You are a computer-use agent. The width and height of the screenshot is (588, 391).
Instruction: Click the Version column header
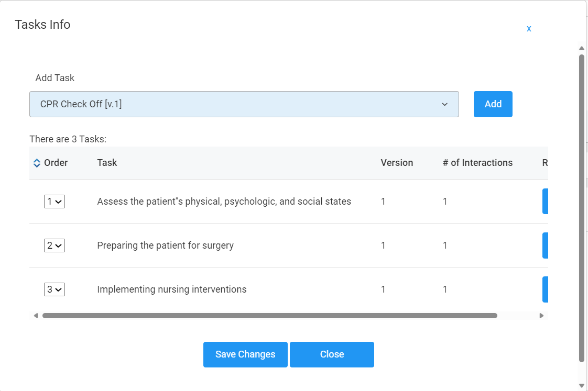[397, 163]
